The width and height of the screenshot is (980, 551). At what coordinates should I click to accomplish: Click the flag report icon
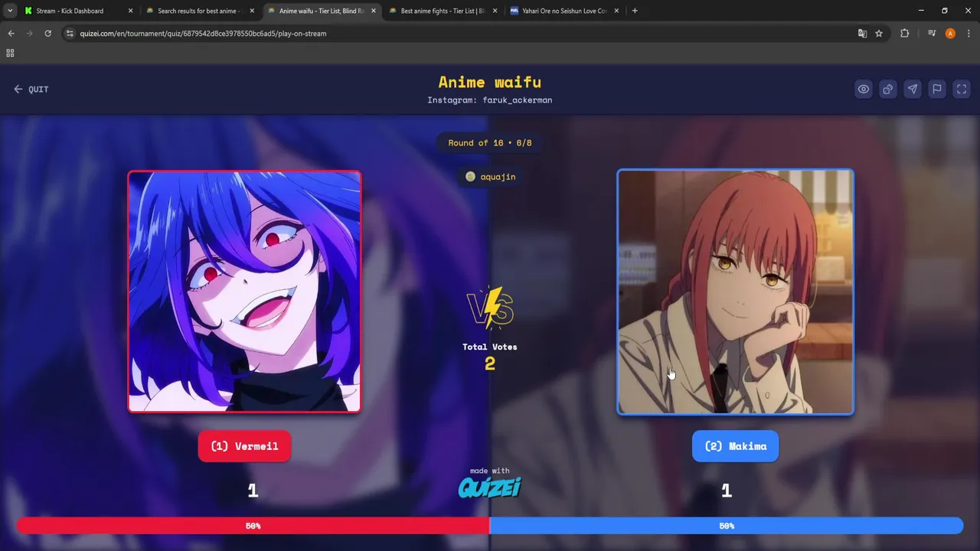pos(936,90)
